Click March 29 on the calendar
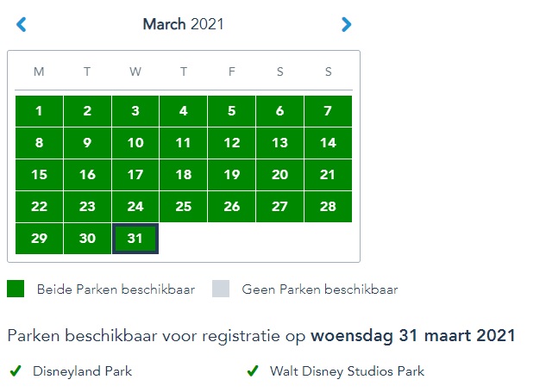546x392 pixels. tap(39, 239)
